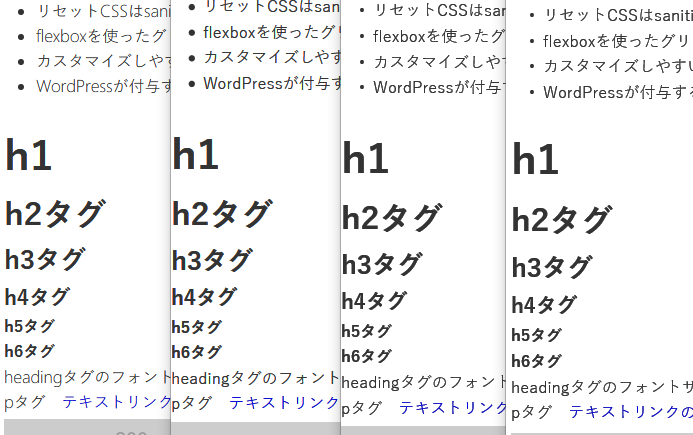
Task: Select the h1 heading in second panel from left
Action: [195, 154]
